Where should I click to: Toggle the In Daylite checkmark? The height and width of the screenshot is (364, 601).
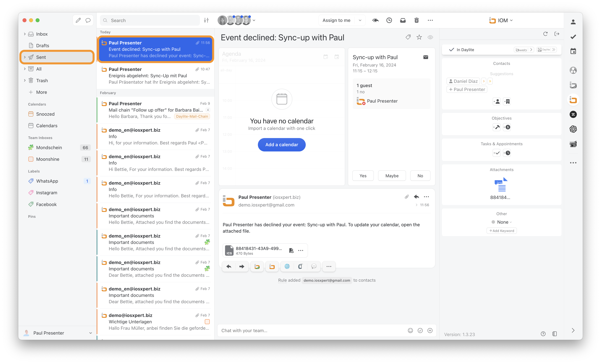click(452, 50)
